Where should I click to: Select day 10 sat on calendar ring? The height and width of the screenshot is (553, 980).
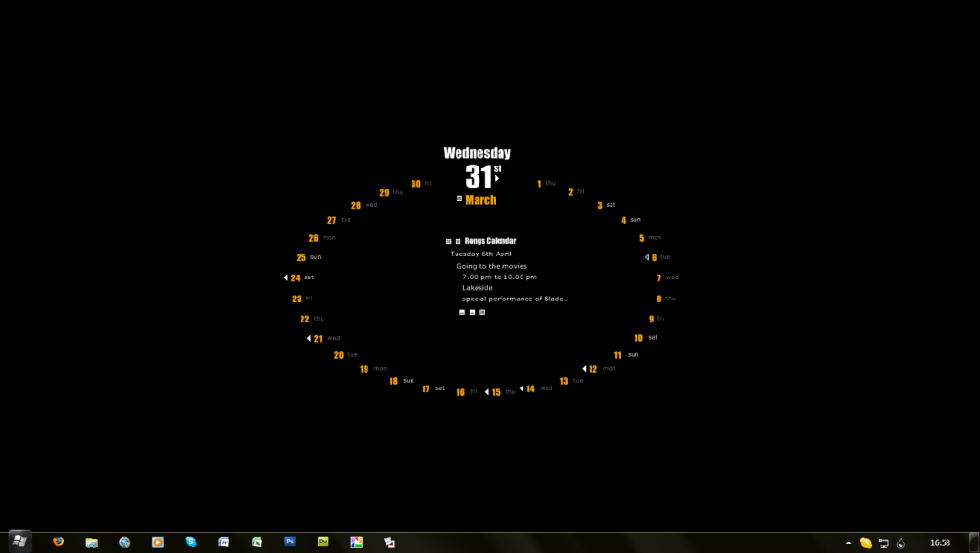click(x=646, y=338)
